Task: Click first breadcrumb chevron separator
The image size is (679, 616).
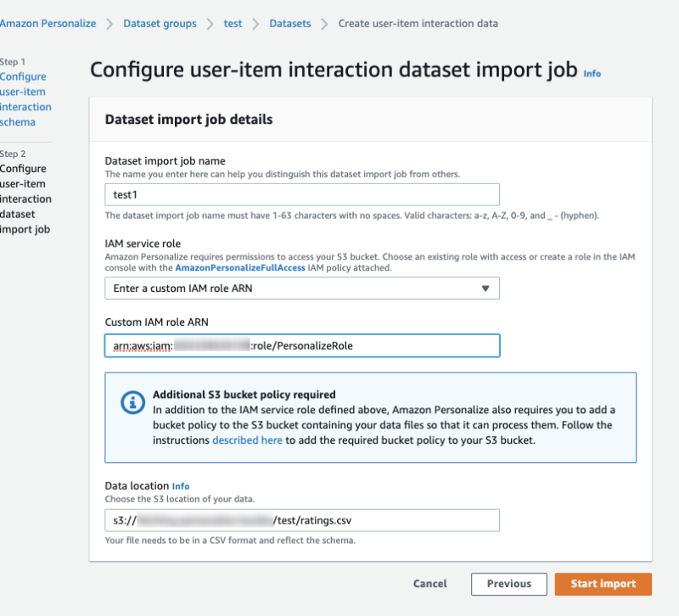Action: (x=109, y=23)
